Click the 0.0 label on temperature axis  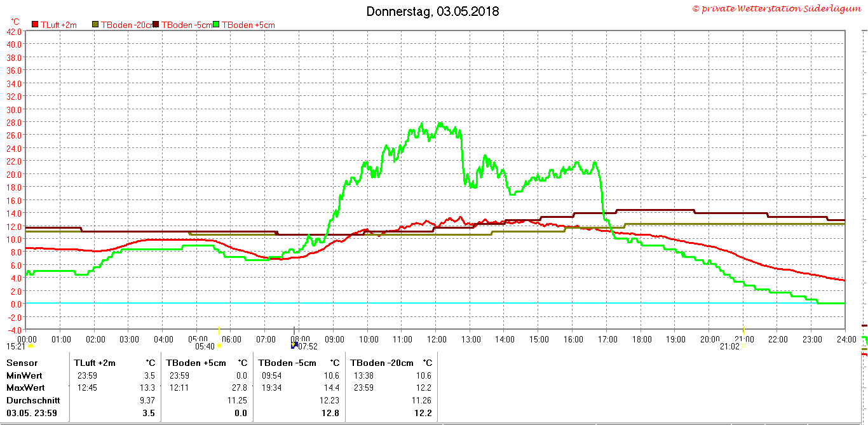coord(15,304)
